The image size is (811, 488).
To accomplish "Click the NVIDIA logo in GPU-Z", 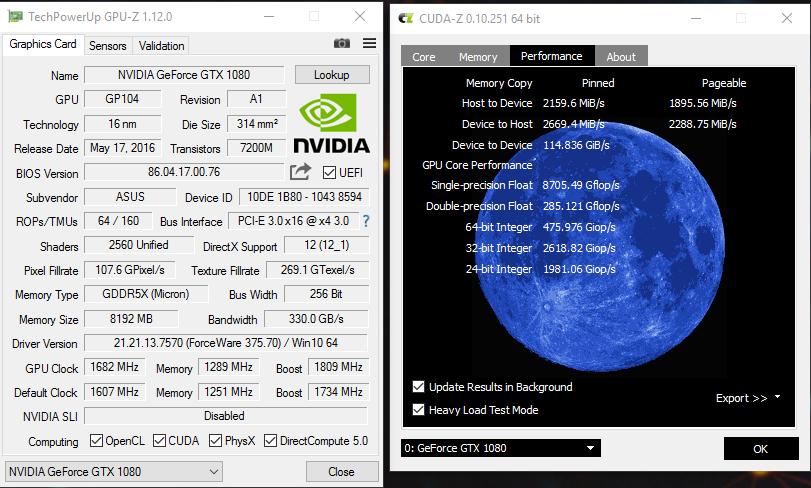I will click(332, 124).
